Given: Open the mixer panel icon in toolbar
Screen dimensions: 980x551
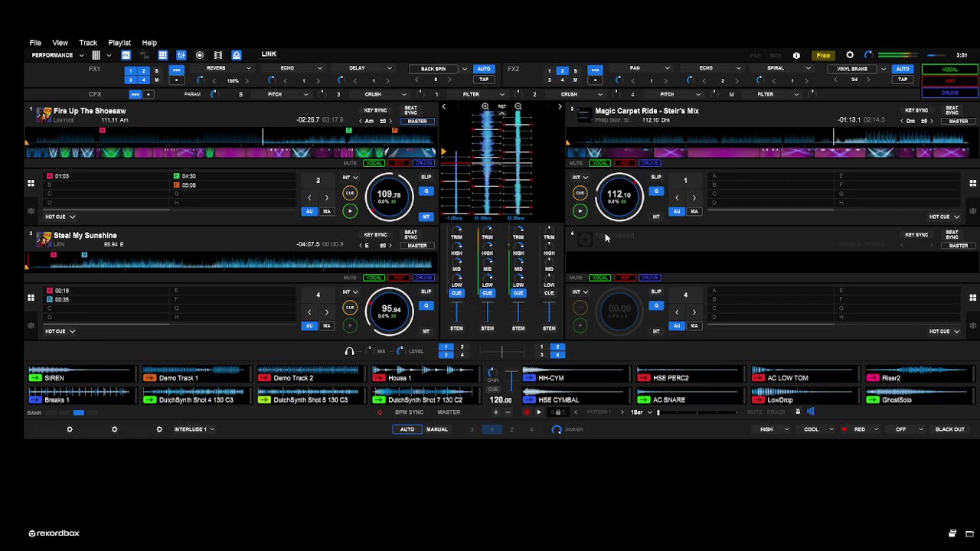Looking at the screenshot, I should [x=181, y=55].
